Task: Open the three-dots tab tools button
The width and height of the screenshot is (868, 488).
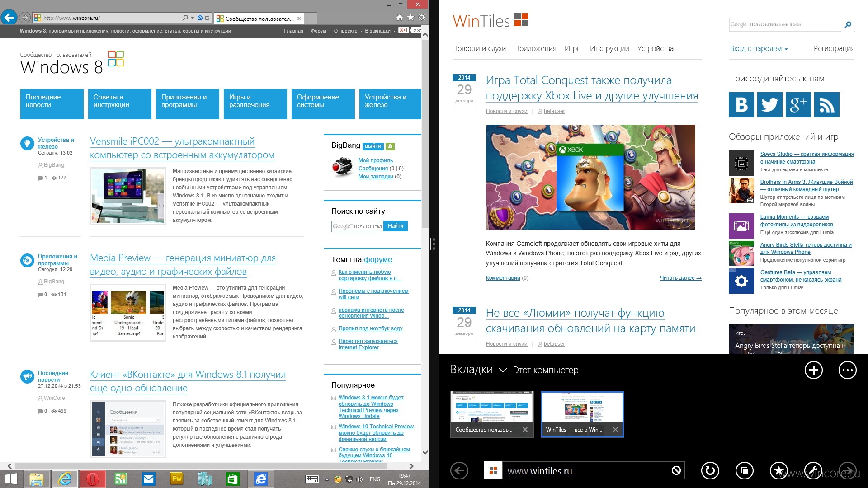Action: tap(847, 370)
